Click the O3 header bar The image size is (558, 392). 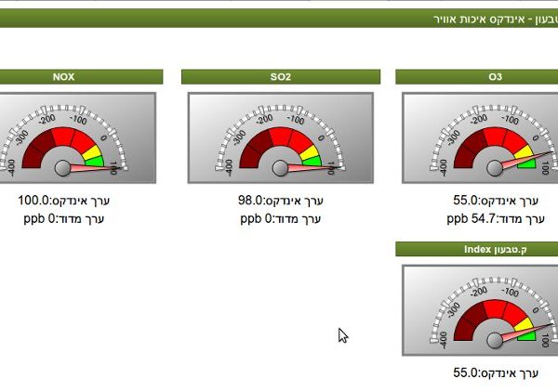click(477, 77)
